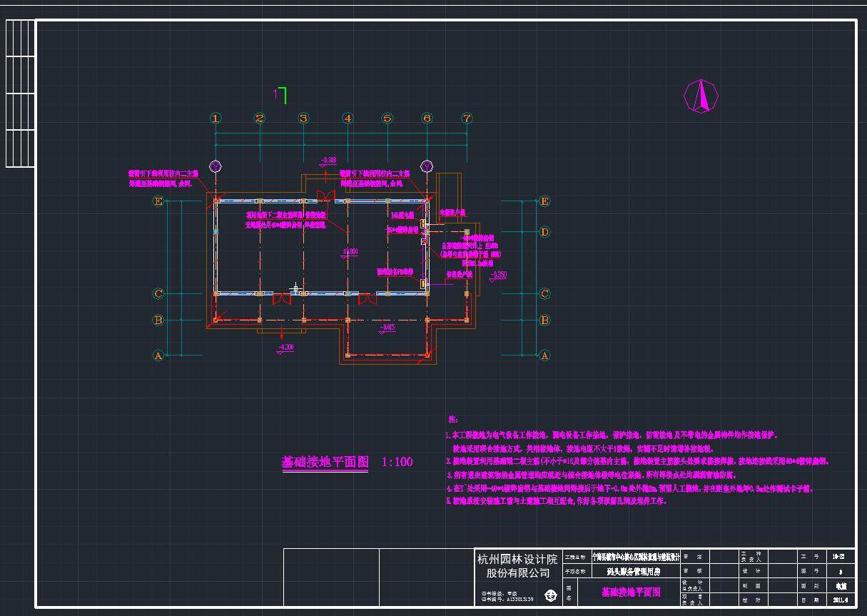Screen dimensions: 867x616
Task: Select the underlined drawing title 基础接地平面图 1:100
Action: coord(347,463)
